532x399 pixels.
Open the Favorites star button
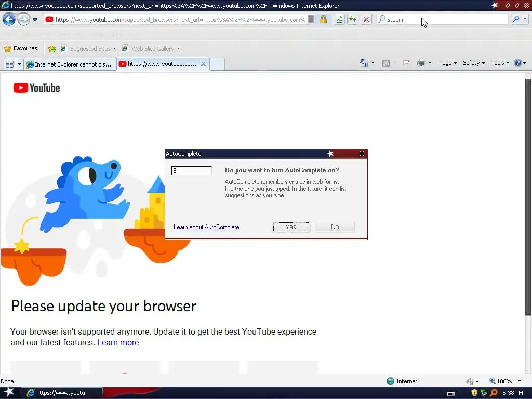[x=20, y=48]
